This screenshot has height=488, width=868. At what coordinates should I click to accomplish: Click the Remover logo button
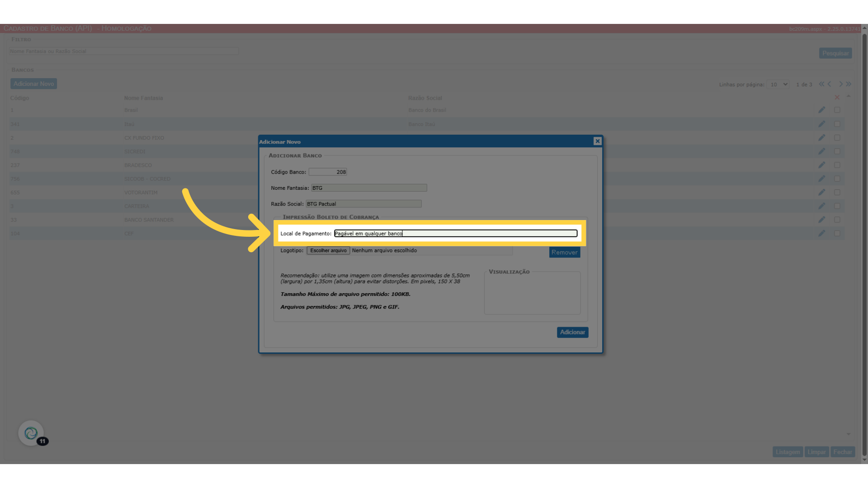point(564,252)
